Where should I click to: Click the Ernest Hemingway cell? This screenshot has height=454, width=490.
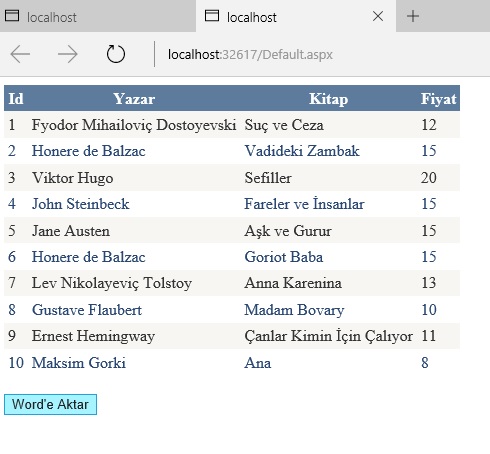click(93, 336)
